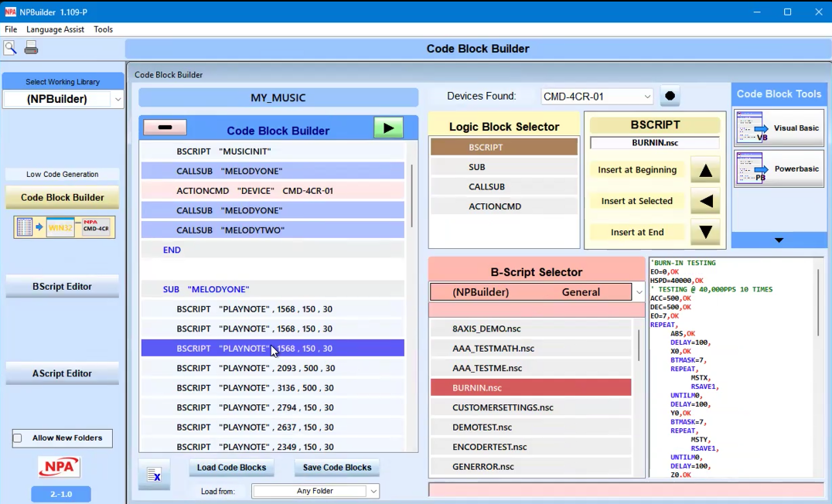This screenshot has width=832, height=504.
Task: Select PLAYNOTE 2093, 500, 30 row
Action: point(273,368)
